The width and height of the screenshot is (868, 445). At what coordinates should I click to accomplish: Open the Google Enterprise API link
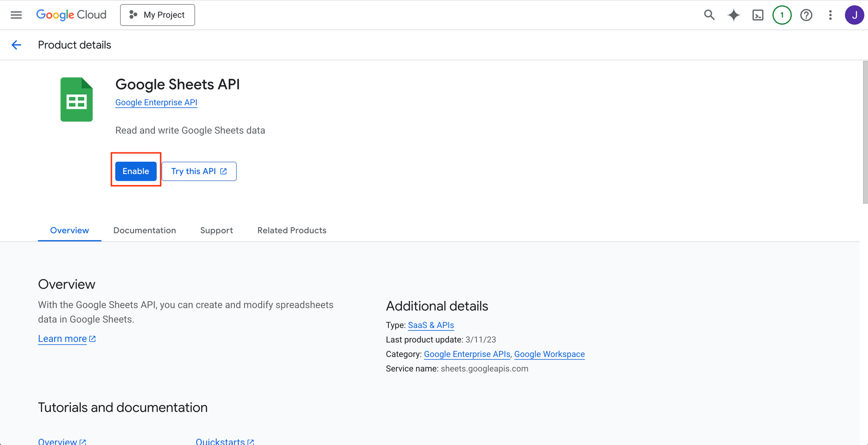pos(156,102)
